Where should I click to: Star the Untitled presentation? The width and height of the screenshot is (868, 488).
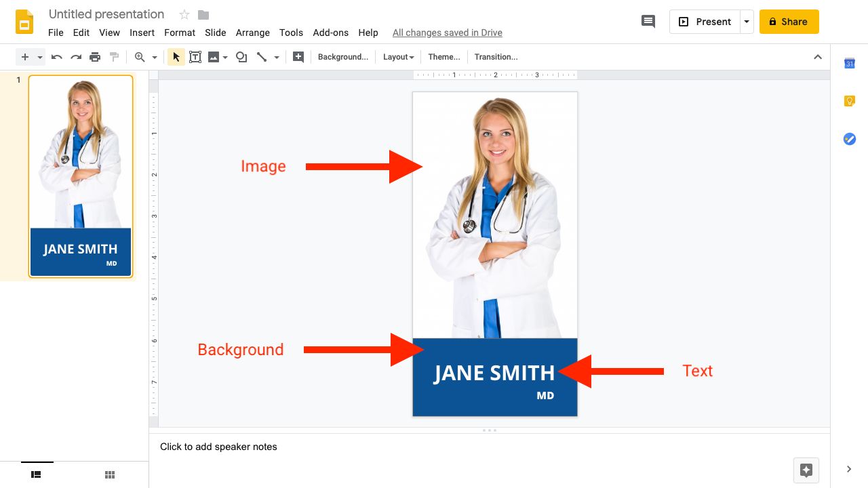pyautogui.click(x=184, y=14)
